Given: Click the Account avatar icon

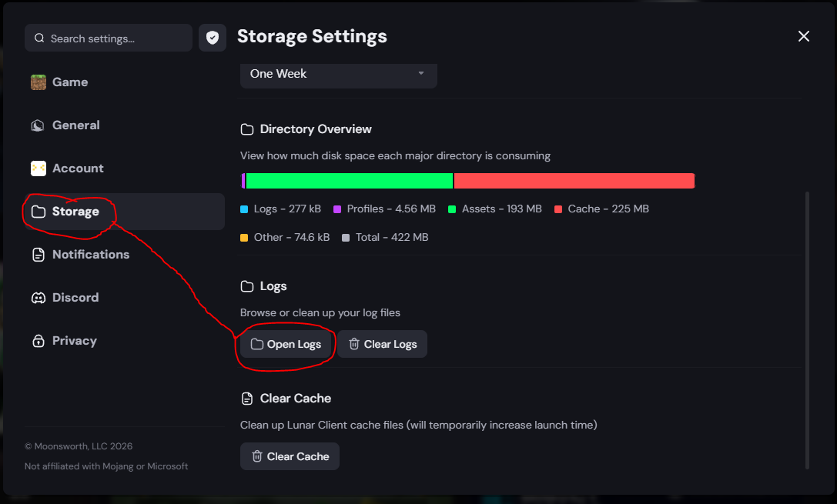Looking at the screenshot, I should 39,169.
